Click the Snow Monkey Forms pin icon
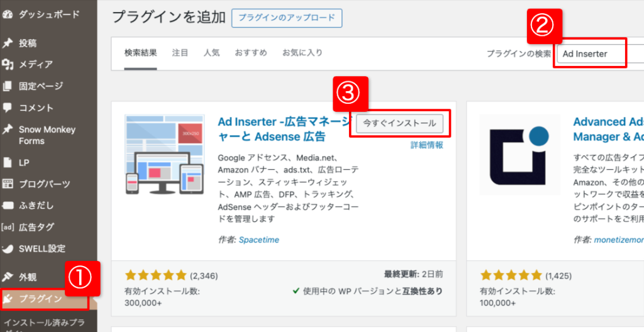 8,130
